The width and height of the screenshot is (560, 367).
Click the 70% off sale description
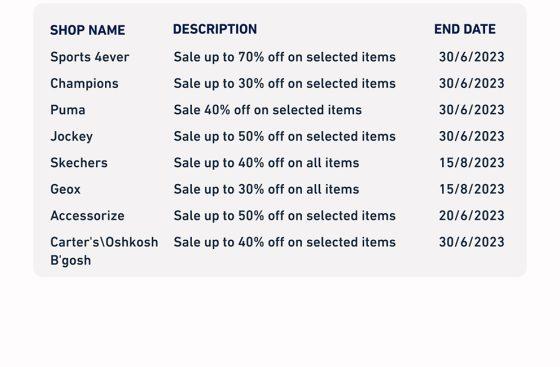point(284,57)
